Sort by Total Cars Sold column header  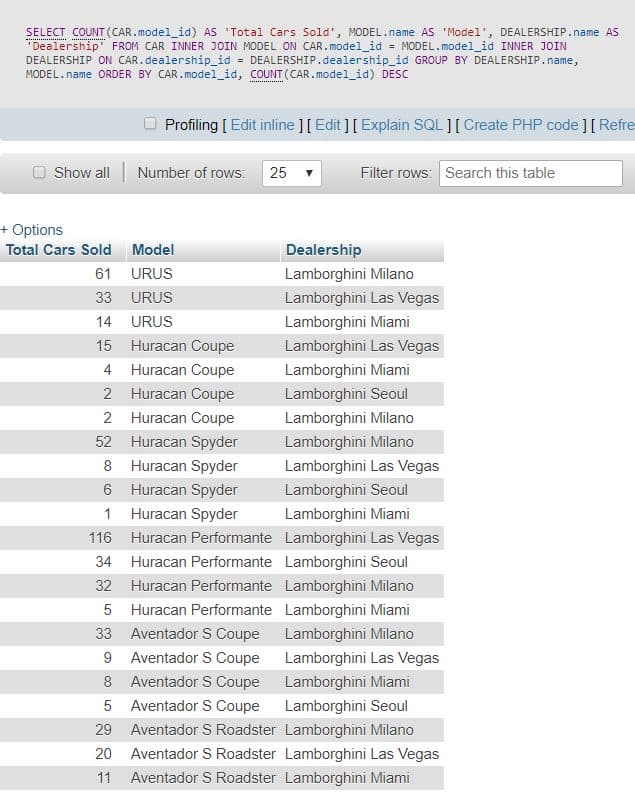click(x=59, y=250)
